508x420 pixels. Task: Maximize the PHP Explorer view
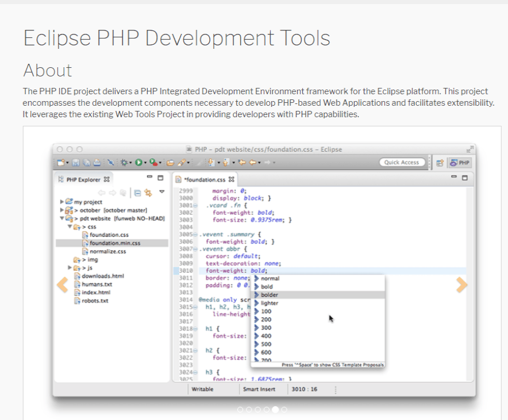[x=160, y=178]
